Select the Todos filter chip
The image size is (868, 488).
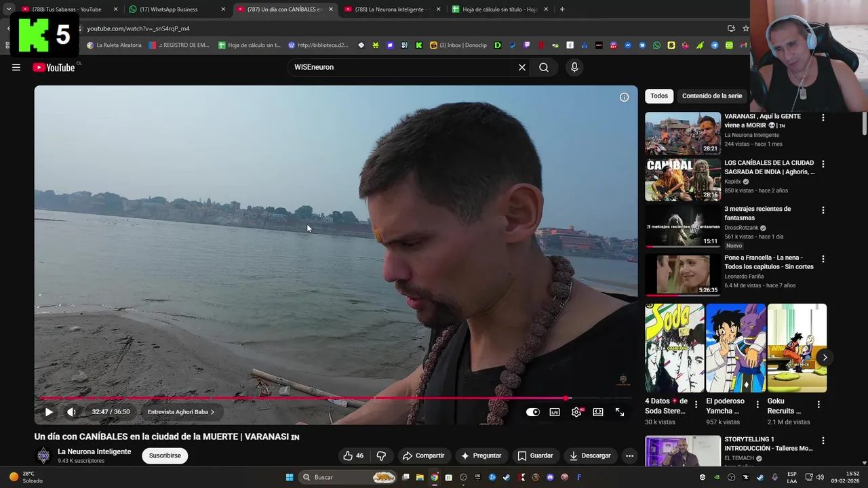(659, 96)
